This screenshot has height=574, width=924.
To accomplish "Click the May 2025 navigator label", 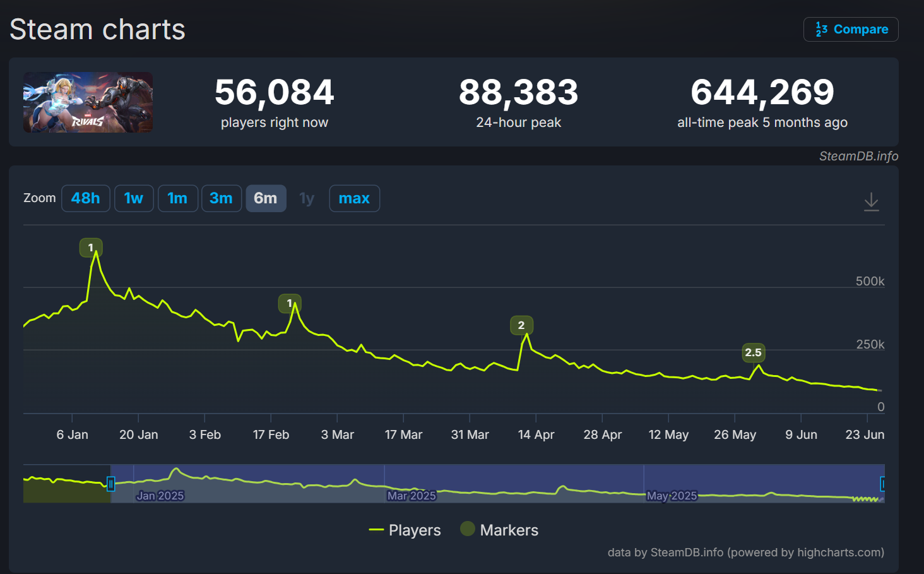I will pyautogui.click(x=672, y=496).
